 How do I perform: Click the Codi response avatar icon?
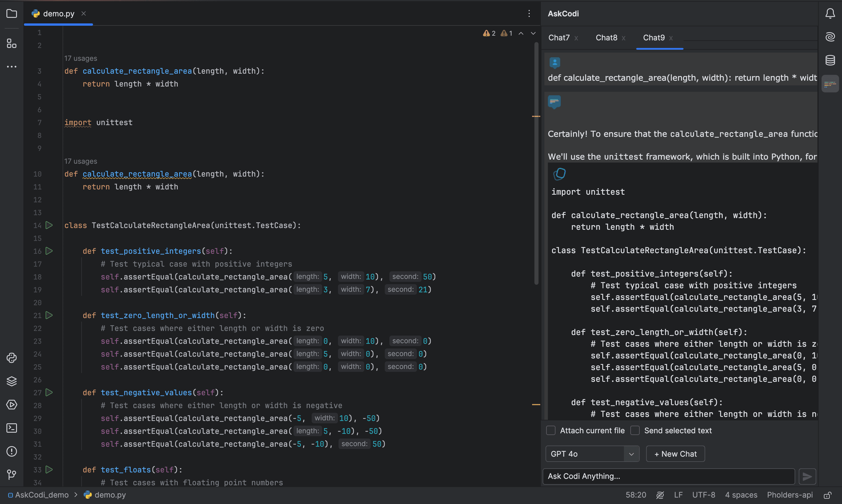pos(554,102)
